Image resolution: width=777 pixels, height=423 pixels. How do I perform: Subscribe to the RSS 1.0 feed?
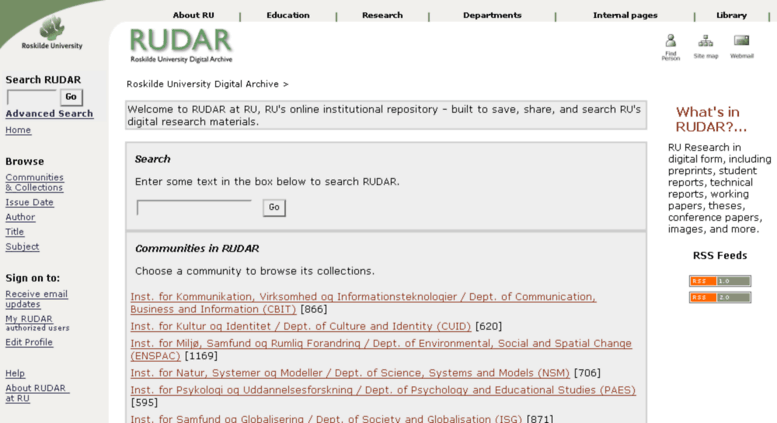pyautogui.click(x=720, y=281)
